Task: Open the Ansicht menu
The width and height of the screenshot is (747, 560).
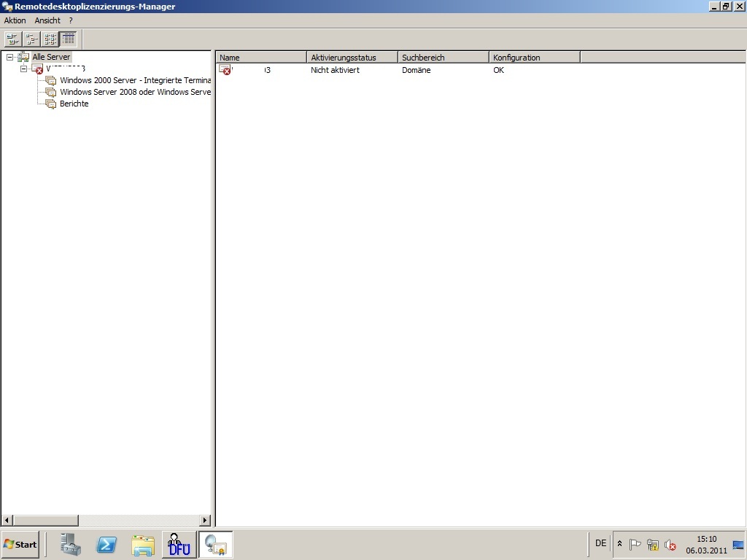Action: click(47, 20)
